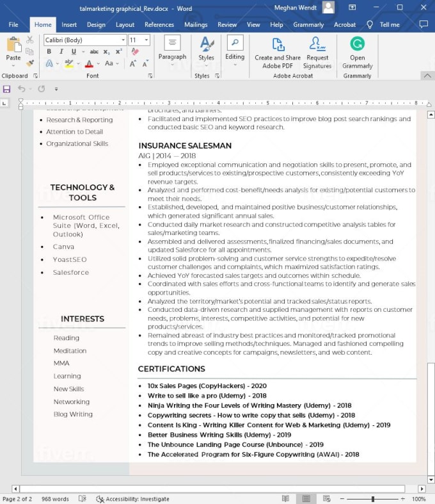Switch to the Mailings tab
This screenshot has height=504, width=435.
click(x=196, y=25)
